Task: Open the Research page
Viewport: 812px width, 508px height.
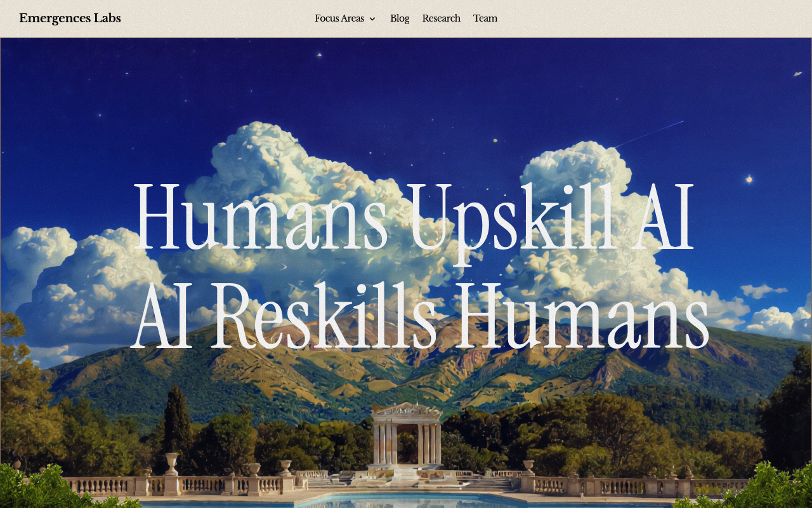Action: tap(442, 18)
